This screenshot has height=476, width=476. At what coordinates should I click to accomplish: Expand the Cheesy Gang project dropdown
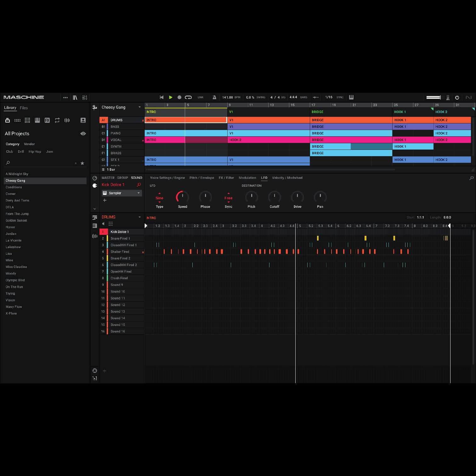[x=139, y=107]
